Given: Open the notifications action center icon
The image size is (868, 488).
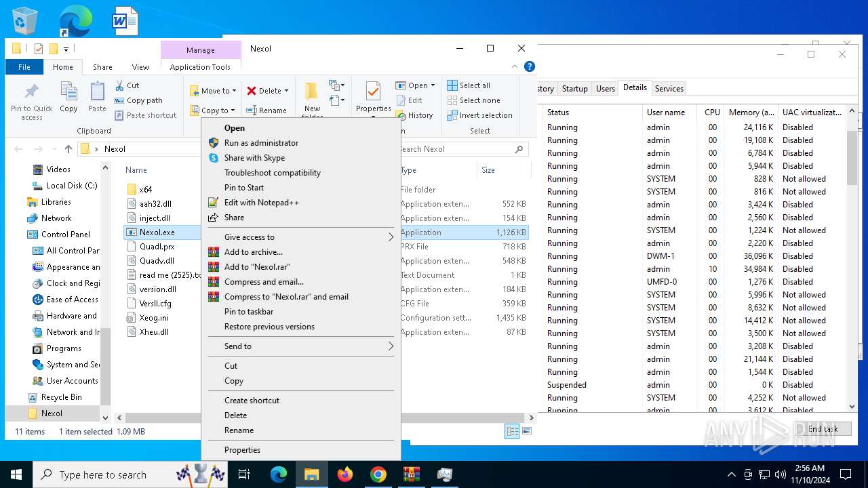Looking at the screenshot, I should (846, 474).
